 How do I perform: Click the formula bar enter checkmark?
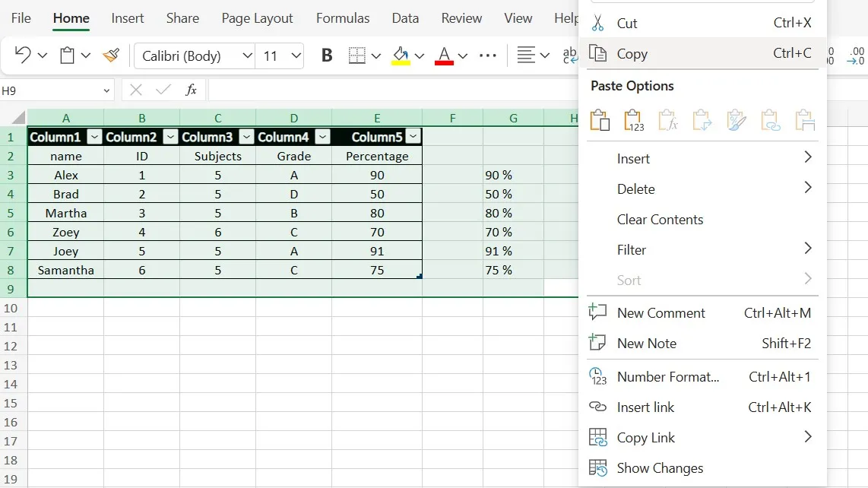pyautogui.click(x=163, y=90)
